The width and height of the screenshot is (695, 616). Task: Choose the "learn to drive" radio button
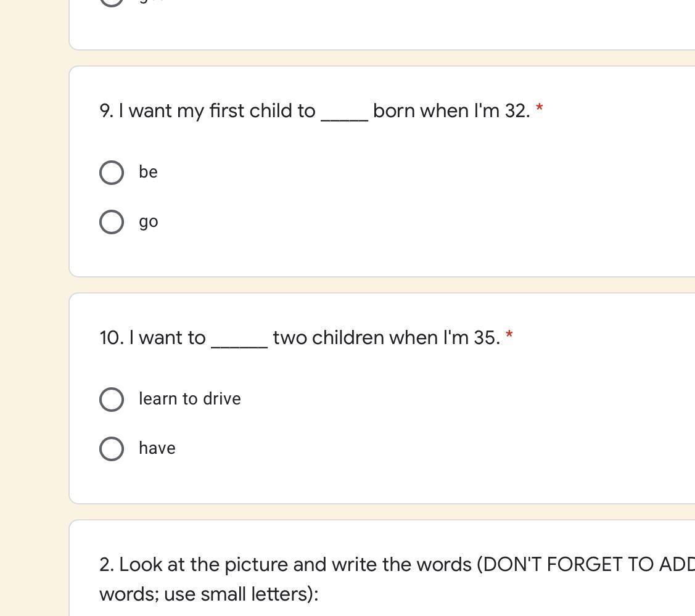[x=112, y=400]
